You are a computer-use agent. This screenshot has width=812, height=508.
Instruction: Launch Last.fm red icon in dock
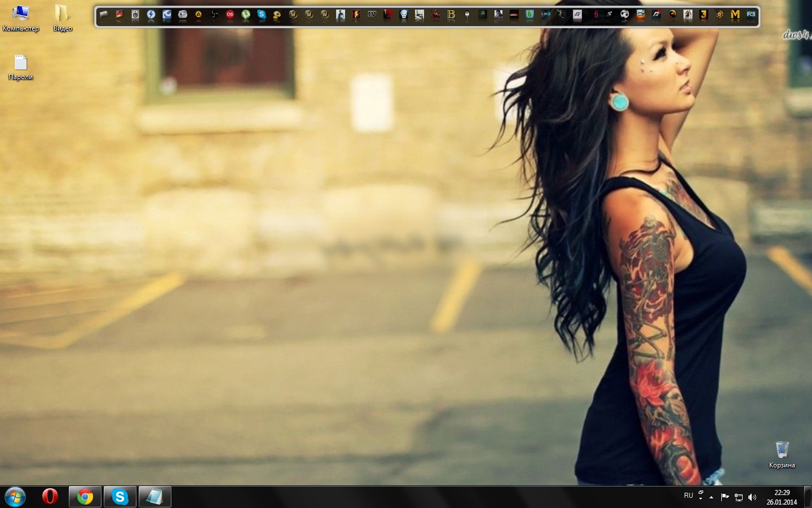coord(230,15)
